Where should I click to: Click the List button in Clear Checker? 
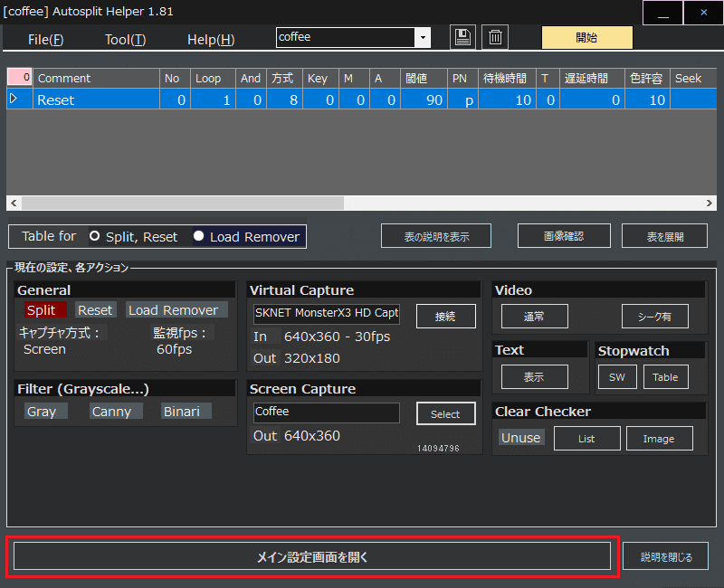(586, 438)
